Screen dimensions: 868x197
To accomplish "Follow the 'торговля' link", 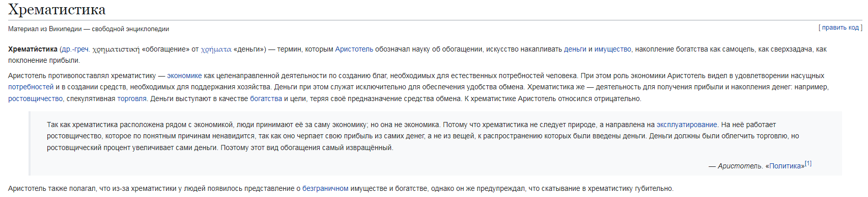I will (132, 98).
